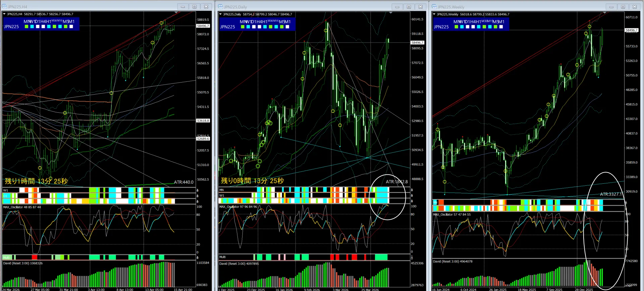Click the ATR:3327.1 label in Weekly chart

click(x=611, y=194)
